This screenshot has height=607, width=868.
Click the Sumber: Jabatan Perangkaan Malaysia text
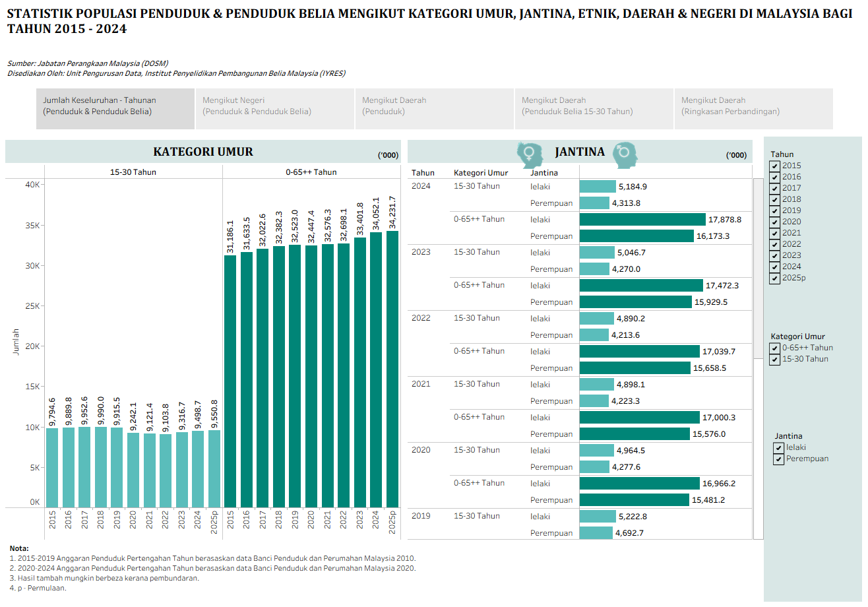tap(88, 63)
